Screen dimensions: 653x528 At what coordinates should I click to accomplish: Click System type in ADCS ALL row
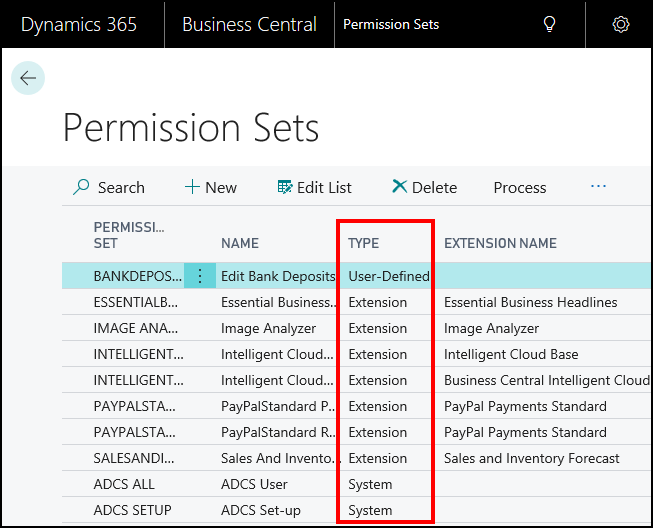370,485
